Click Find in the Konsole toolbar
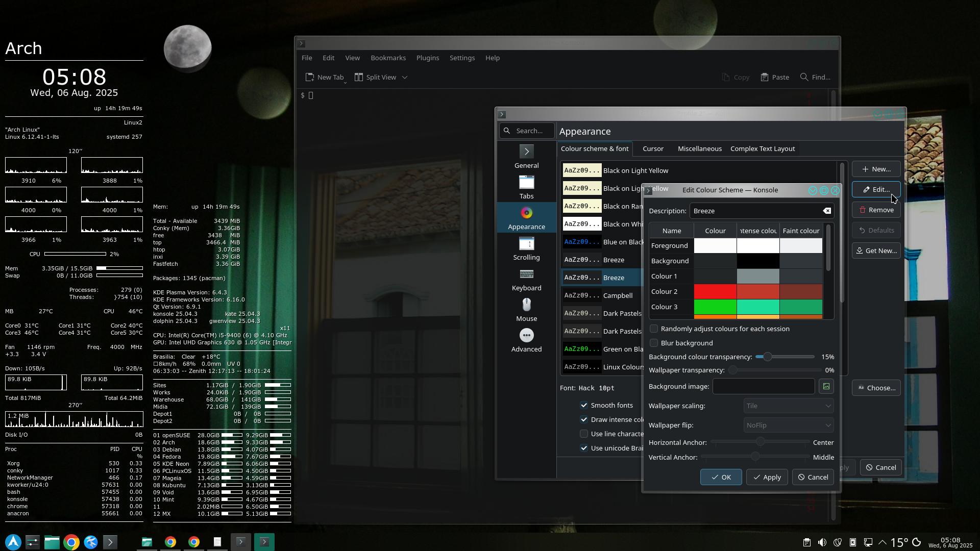The width and height of the screenshot is (980, 551). [x=815, y=77]
